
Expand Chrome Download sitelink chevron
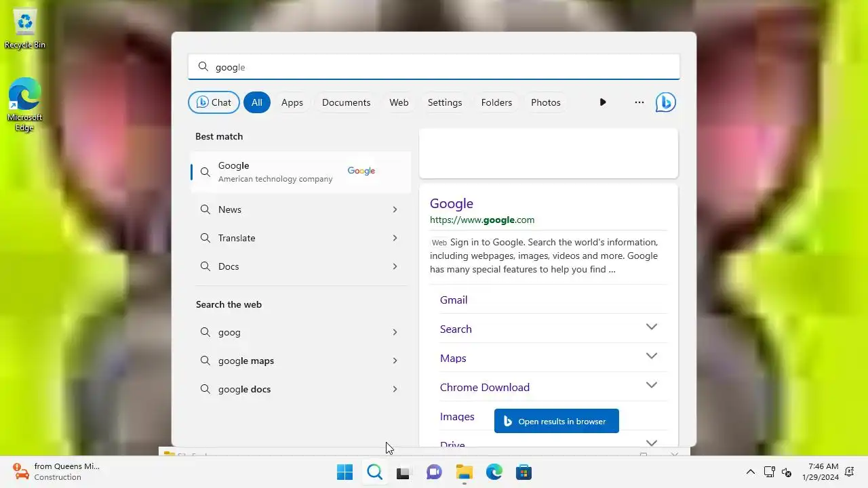pos(652,386)
